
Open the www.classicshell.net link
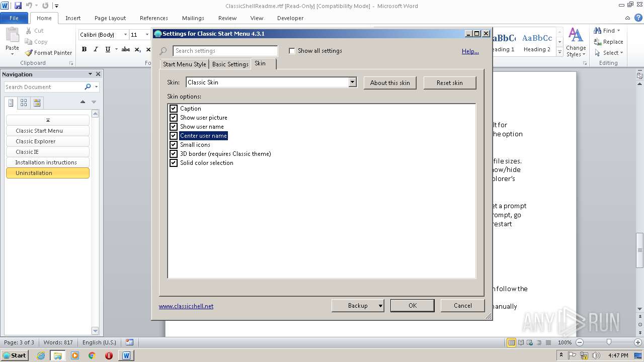tap(186, 306)
